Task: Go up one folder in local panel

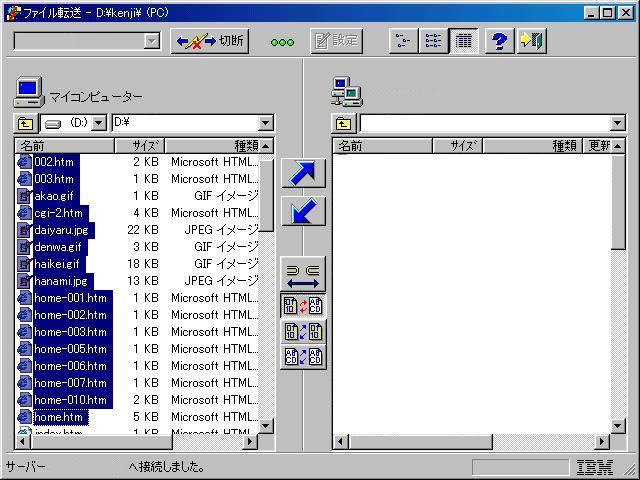Action: click(25, 123)
